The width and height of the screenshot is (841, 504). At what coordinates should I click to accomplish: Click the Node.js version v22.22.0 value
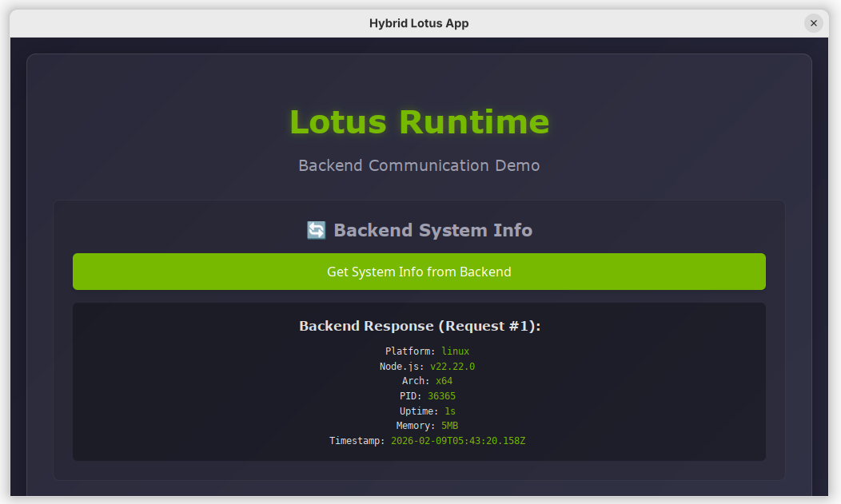tap(452, 367)
